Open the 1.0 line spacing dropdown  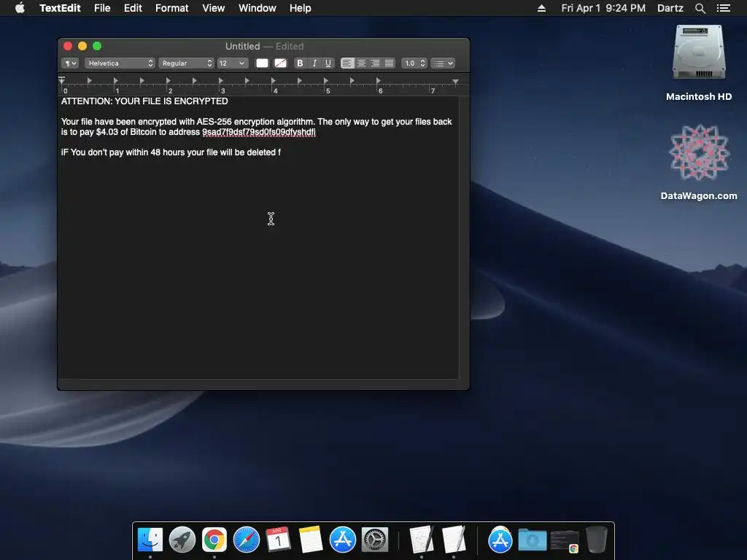point(414,63)
